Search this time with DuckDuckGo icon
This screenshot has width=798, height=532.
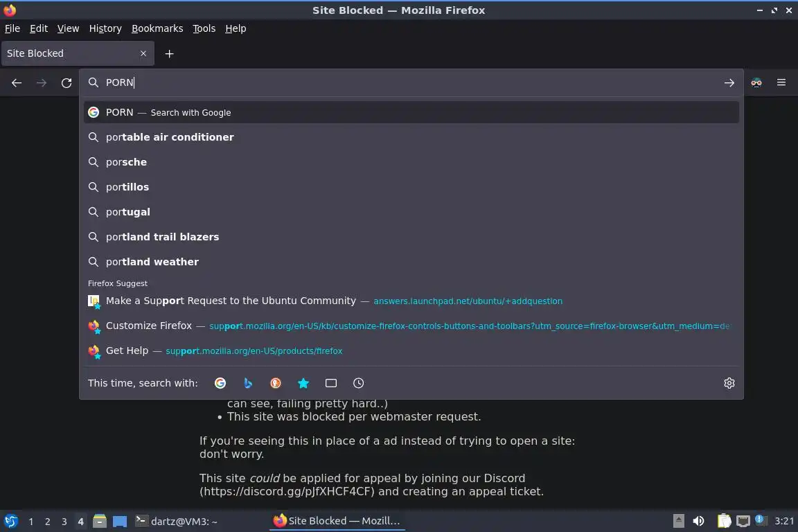pyautogui.click(x=275, y=383)
